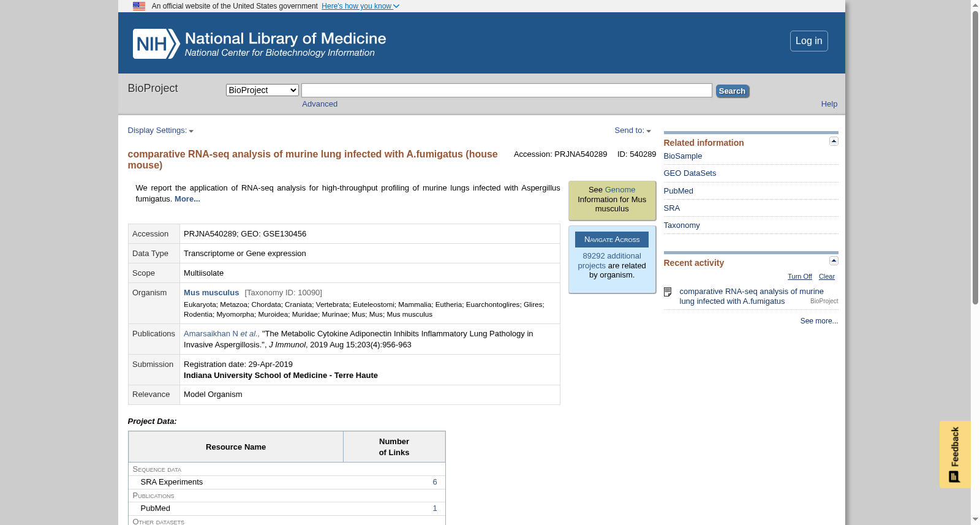Open PubMed count 1 link

pyautogui.click(x=435, y=508)
